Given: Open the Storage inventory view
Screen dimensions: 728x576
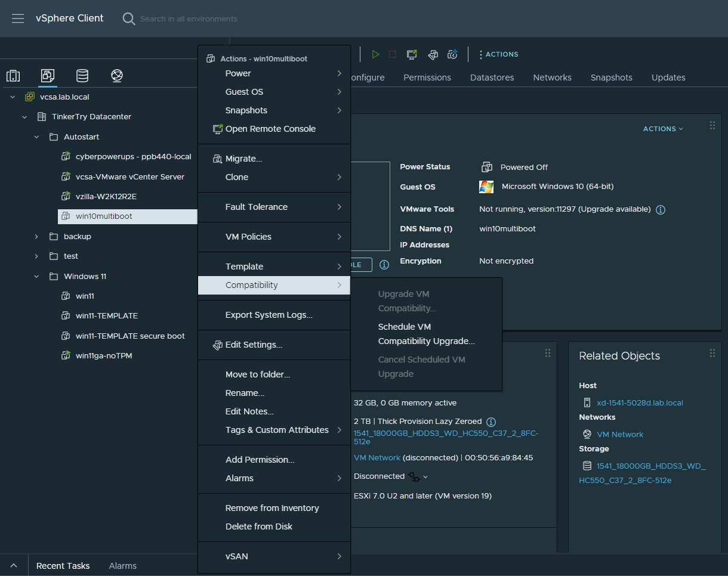Looking at the screenshot, I should [82, 76].
